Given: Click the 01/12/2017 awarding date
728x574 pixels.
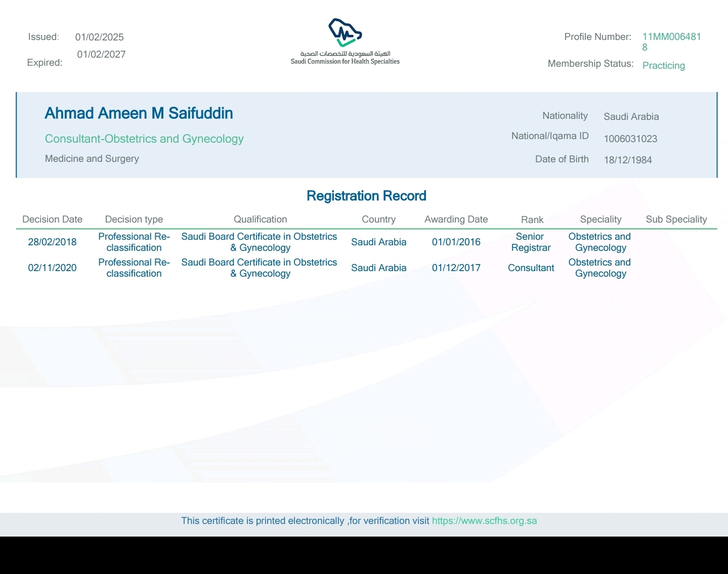Looking at the screenshot, I should tap(456, 268).
